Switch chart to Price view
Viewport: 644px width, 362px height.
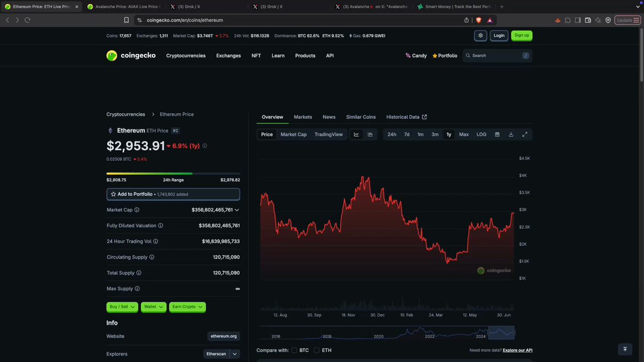pos(267,134)
